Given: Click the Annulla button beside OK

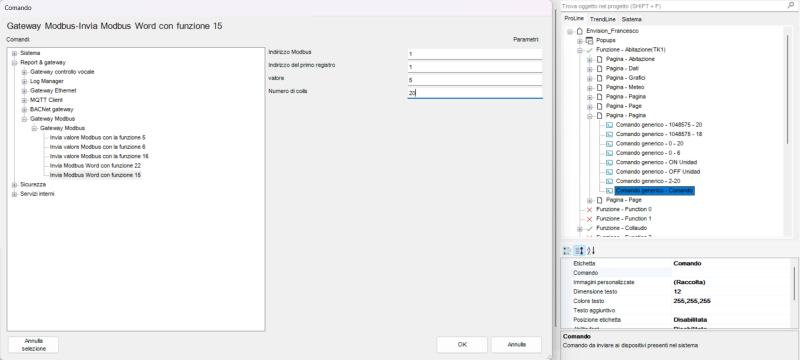Looking at the screenshot, I should pos(516,345).
